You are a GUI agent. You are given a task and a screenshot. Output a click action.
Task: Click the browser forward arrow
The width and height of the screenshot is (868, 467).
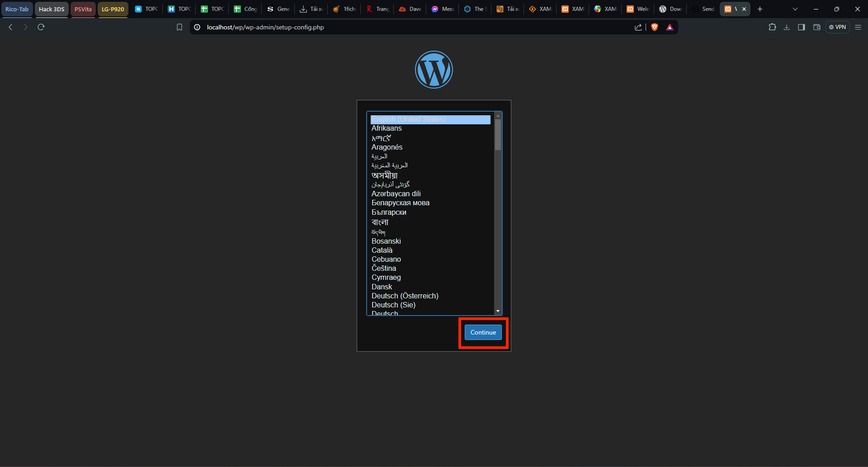(26, 27)
